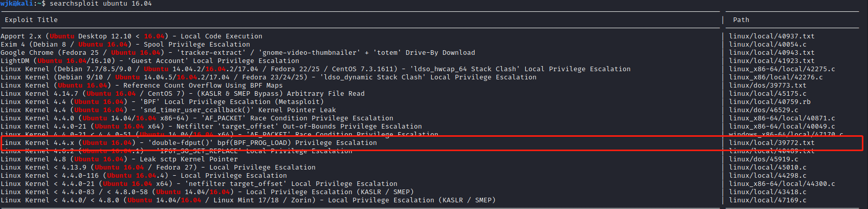
Task: Click path linux/local/39772.txt
Action: (772, 143)
